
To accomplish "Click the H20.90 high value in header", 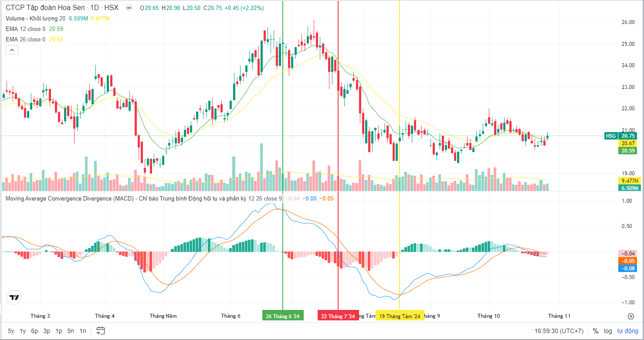I will coord(170,8).
